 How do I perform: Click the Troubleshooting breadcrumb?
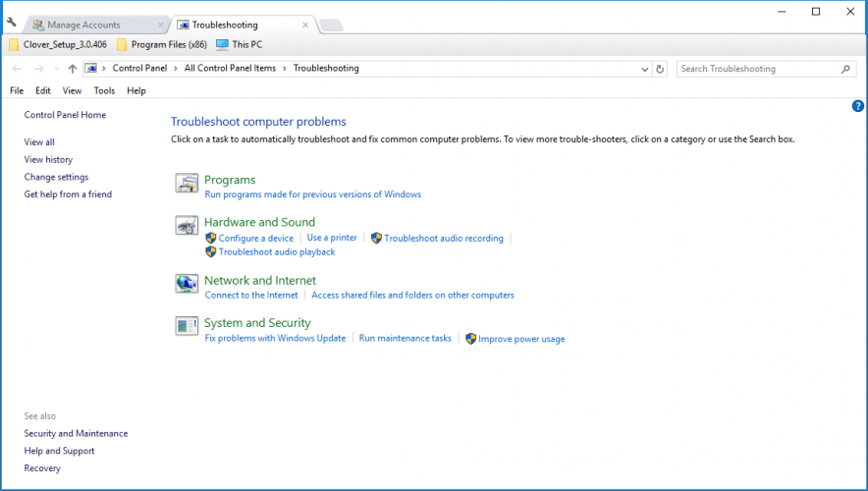[x=326, y=68]
